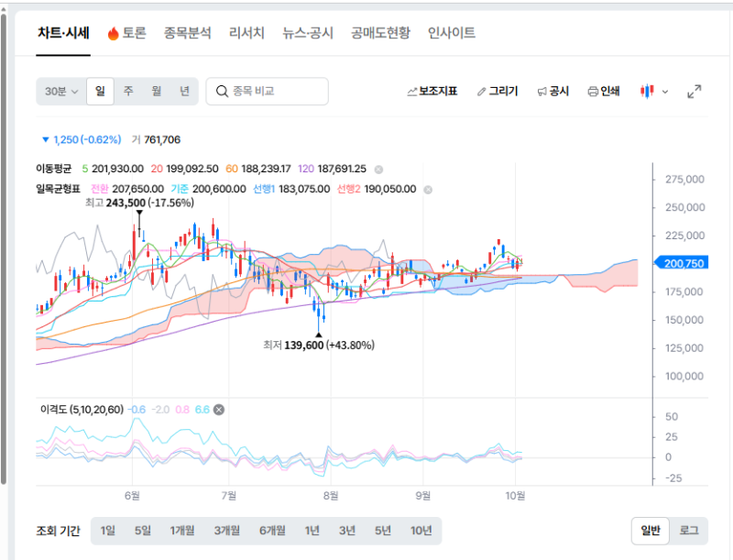
Task: Set view period to 1일
Action: point(107,531)
